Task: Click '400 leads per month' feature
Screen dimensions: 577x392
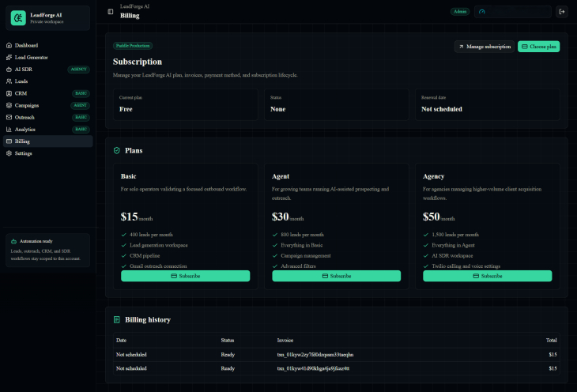Action: point(151,235)
